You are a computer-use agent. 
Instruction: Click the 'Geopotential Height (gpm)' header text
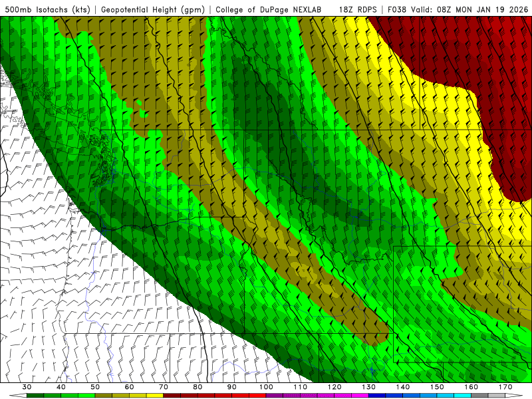(x=153, y=9)
